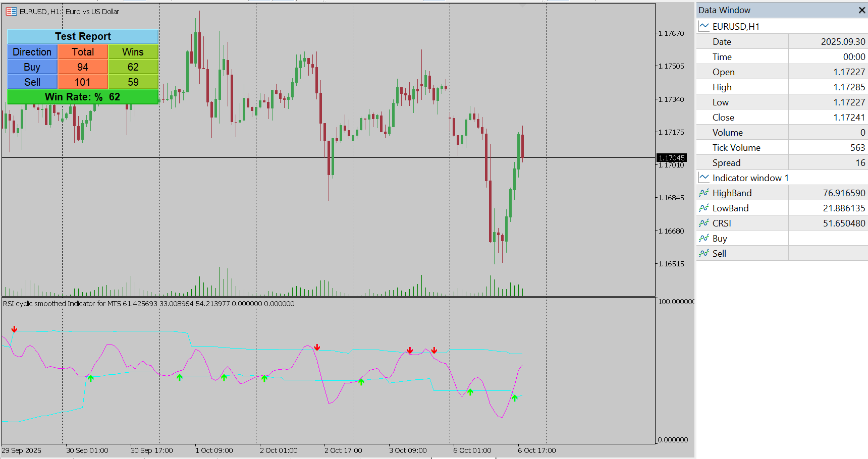Click the Indicator window 1 chart icon

(704, 178)
